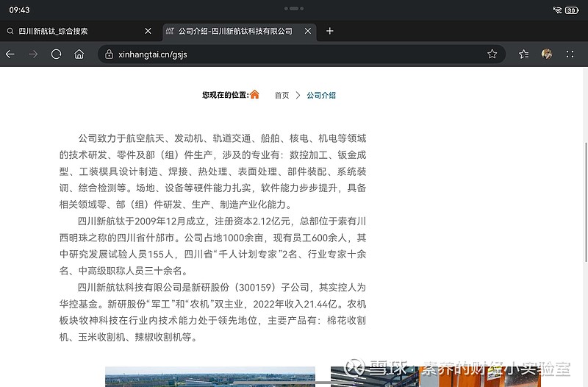Open the browser four-dot menu
Viewport: 588px width, 387px height.
[570, 54]
